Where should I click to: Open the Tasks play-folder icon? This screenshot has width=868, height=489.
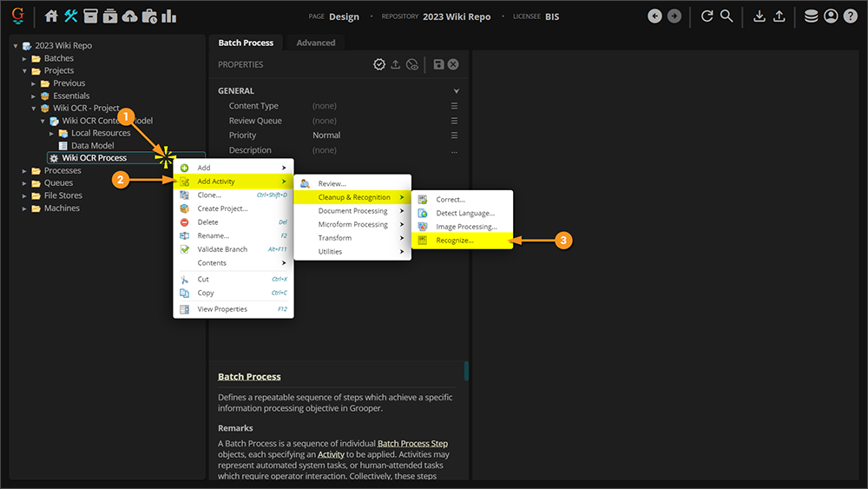110,16
